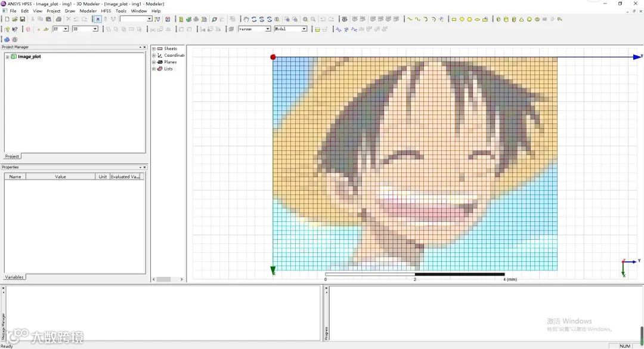The height and width of the screenshot is (349, 644).
Task: Select the Draw Circle tool
Action: tap(462, 19)
